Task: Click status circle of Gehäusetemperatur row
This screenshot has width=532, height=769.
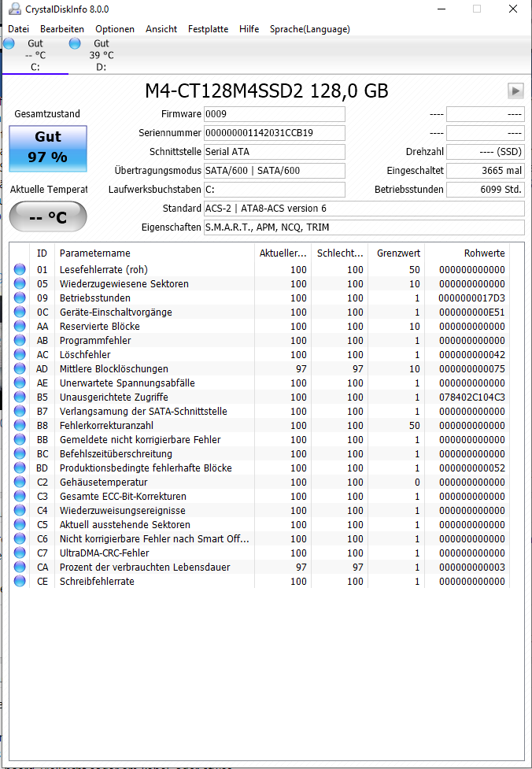Action: pyautogui.click(x=20, y=482)
